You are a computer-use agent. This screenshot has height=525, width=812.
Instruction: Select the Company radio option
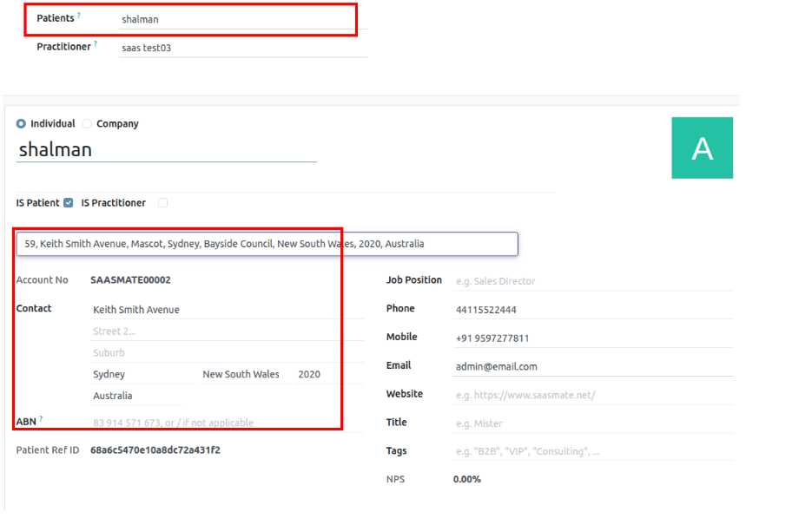[87, 124]
